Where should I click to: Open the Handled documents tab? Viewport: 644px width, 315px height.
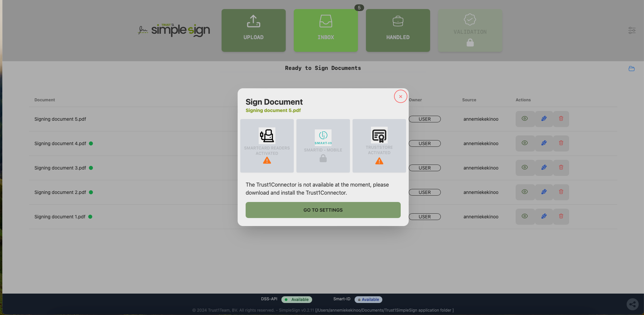pyautogui.click(x=398, y=30)
